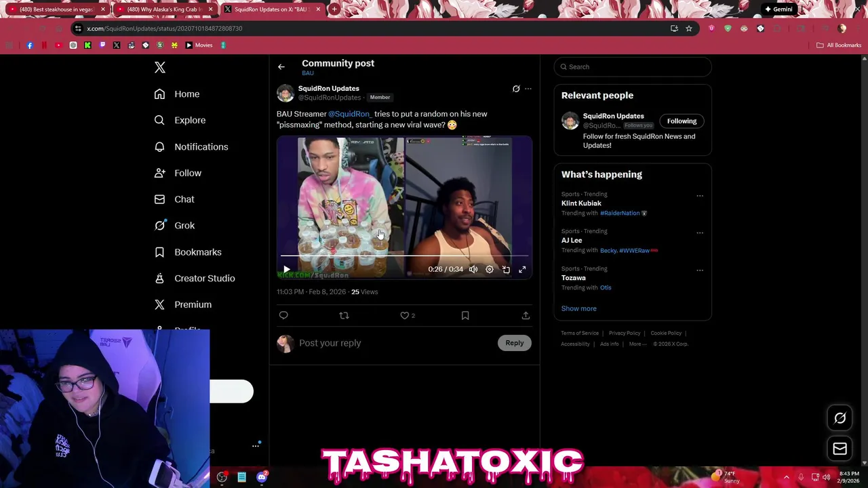Close the SquidRon Updates on X tab
The width and height of the screenshot is (868, 488).
tap(318, 9)
